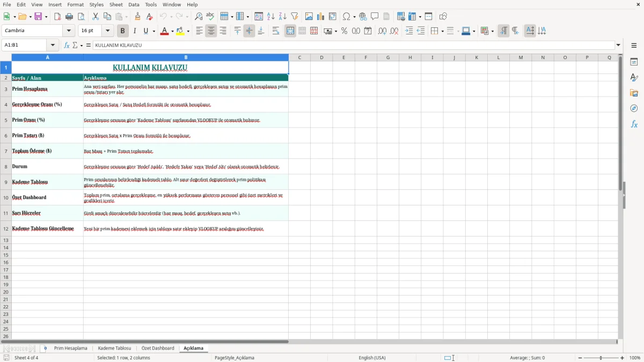Switch to the Kademe Tablosu sheet tab

pos(114,348)
